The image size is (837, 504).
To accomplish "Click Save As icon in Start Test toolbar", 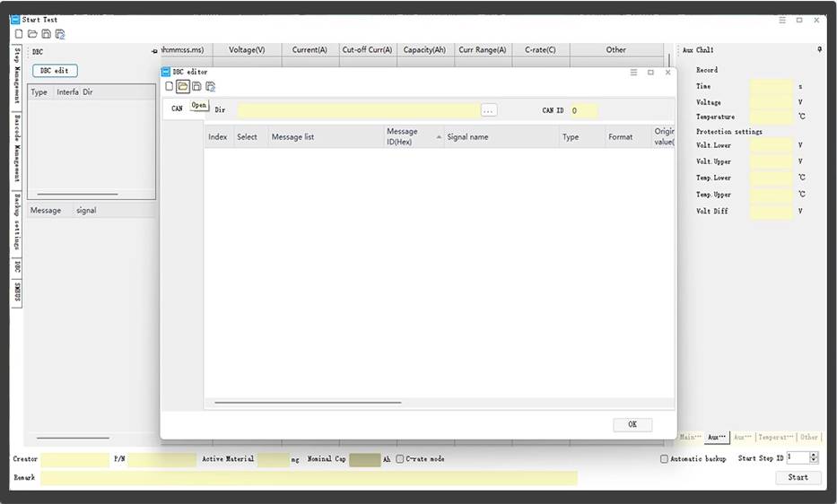I will tap(60, 34).
